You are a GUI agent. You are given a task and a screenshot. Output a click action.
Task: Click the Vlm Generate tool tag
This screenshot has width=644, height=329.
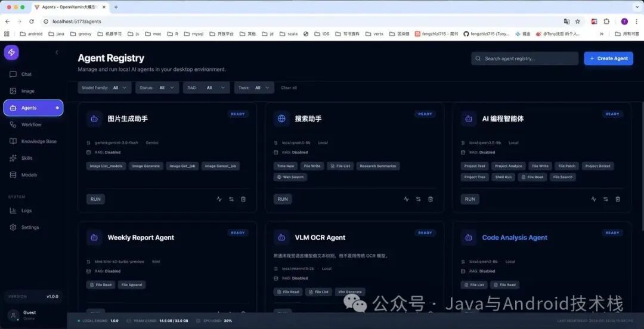click(350, 292)
